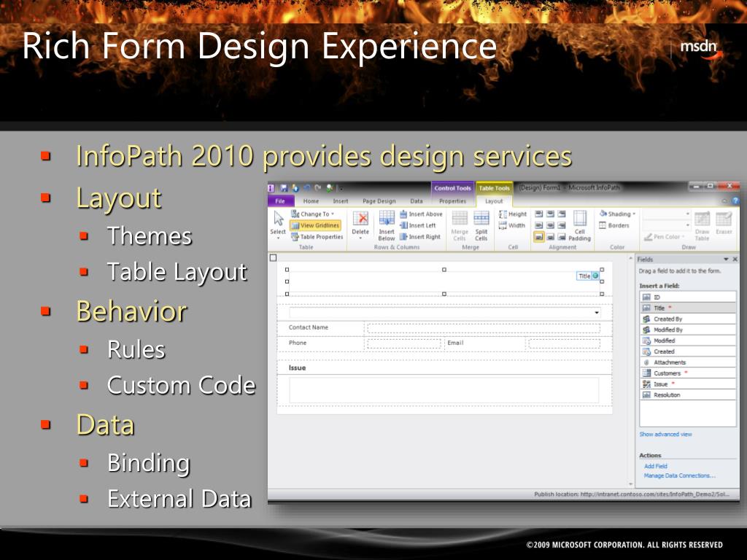Click the Select tool arrow icon
Screen dimensions: 747x560
point(279,219)
